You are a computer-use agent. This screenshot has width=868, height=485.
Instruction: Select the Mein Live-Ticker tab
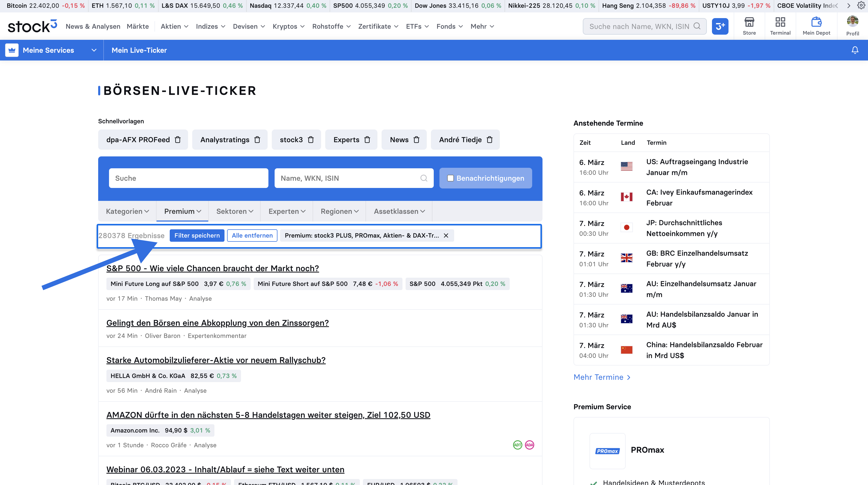click(139, 50)
